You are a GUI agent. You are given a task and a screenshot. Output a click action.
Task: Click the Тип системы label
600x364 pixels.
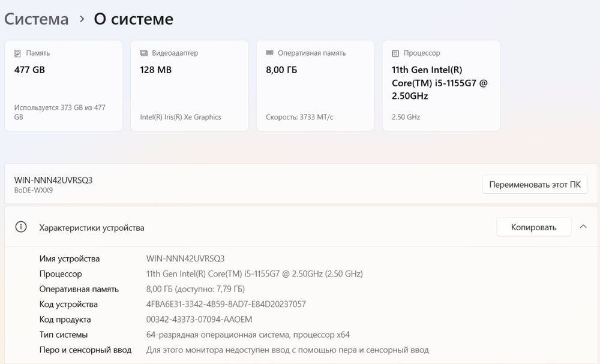(64, 335)
